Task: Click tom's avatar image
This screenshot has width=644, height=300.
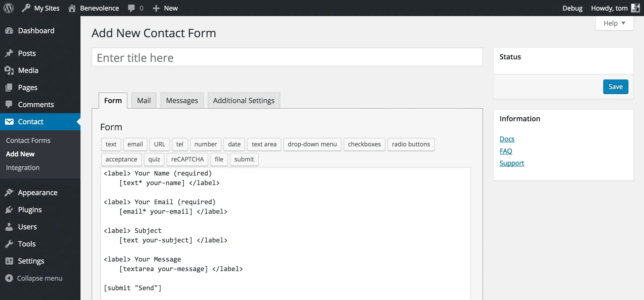Action: coord(635,8)
